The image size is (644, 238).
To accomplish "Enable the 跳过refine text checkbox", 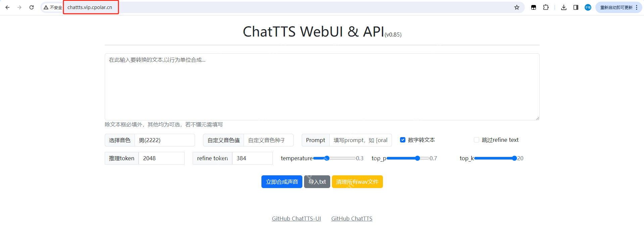I will pyautogui.click(x=477, y=140).
